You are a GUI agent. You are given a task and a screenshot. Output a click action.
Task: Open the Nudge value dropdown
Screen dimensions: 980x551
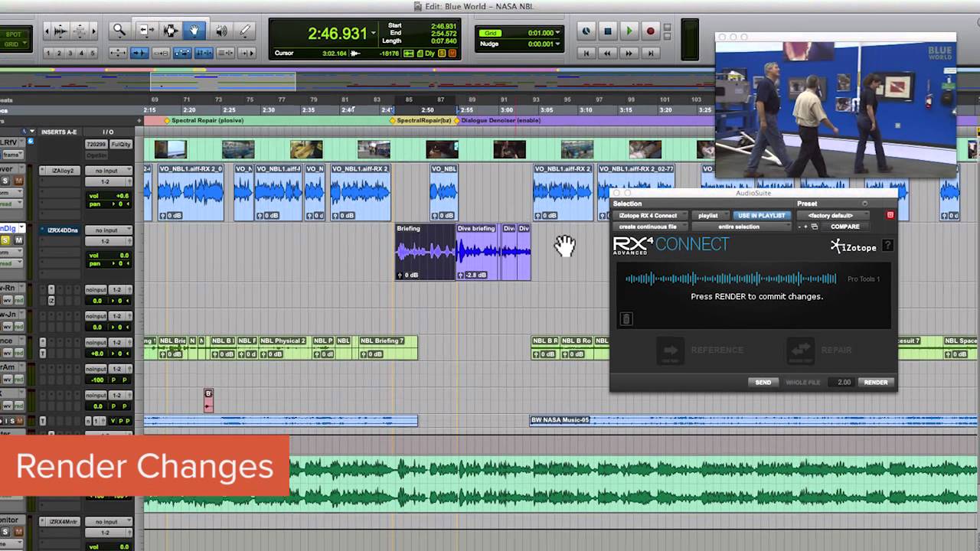(557, 44)
